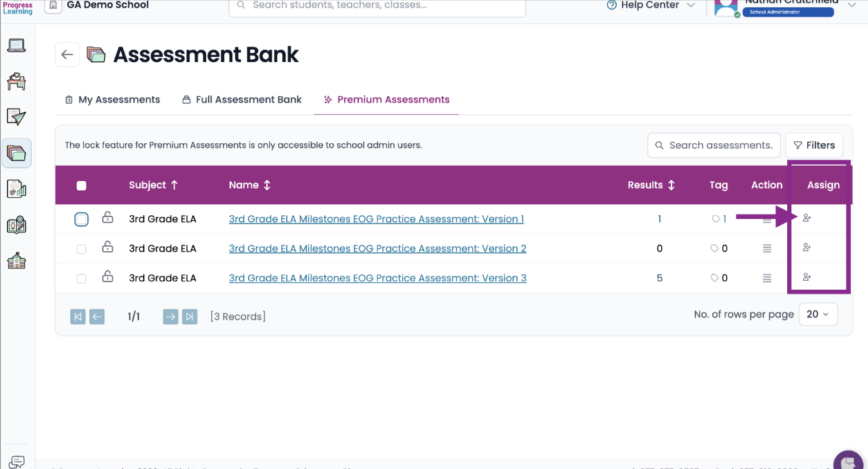Open the Action menu for Version 2
The width and height of the screenshot is (868, 469).
click(766, 248)
